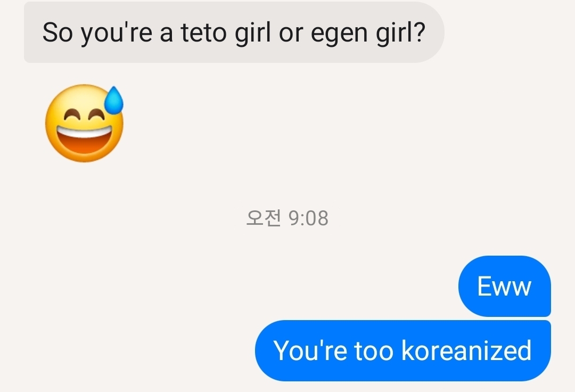The height and width of the screenshot is (392, 575).
Task: Tap the word 'you're' in gray bubble
Action: coord(116,34)
